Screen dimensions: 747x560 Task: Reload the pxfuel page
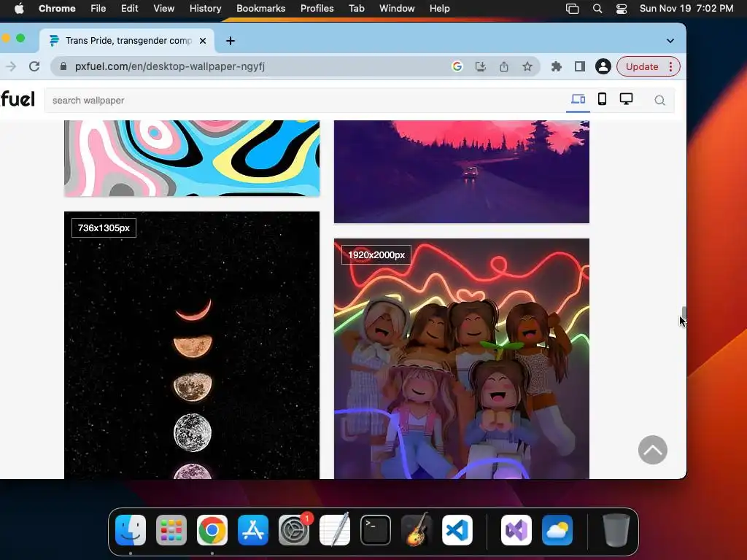pyautogui.click(x=34, y=66)
